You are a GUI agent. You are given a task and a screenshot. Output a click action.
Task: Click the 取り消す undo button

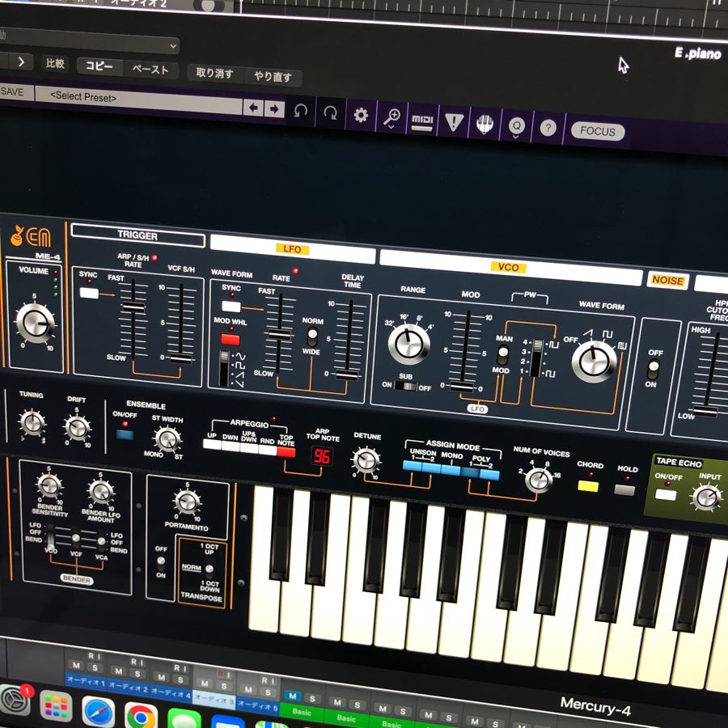coord(214,73)
